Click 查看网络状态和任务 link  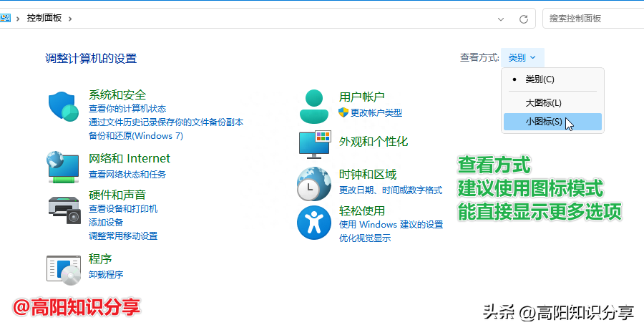click(127, 174)
